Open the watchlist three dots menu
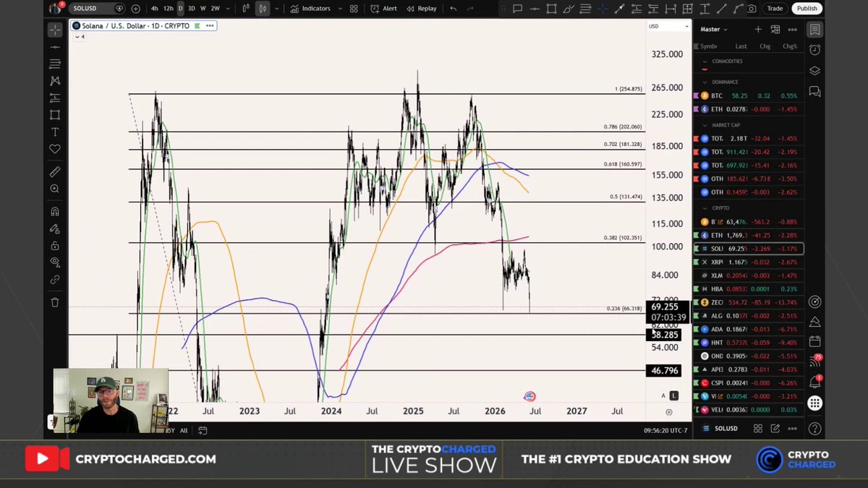Image resolution: width=868 pixels, height=488 pixels. (x=792, y=30)
